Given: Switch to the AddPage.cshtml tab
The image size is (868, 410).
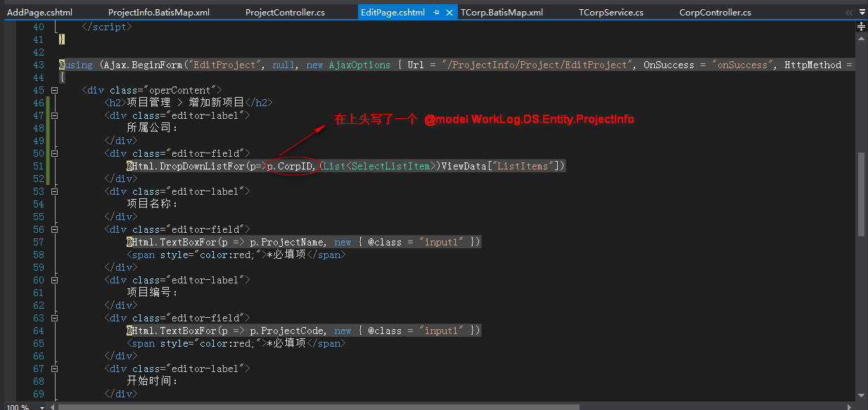Looking at the screenshot, I should (x=39, y=13).
